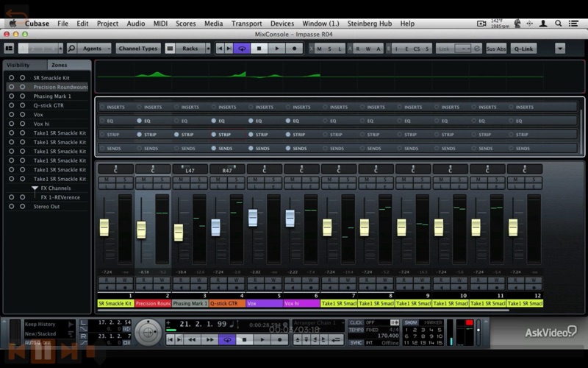Toggle the purple cycle button in the MixConsole toolbar
This screenshot has width=588, height=368.
pyautogui.click(x=242, y=49)
